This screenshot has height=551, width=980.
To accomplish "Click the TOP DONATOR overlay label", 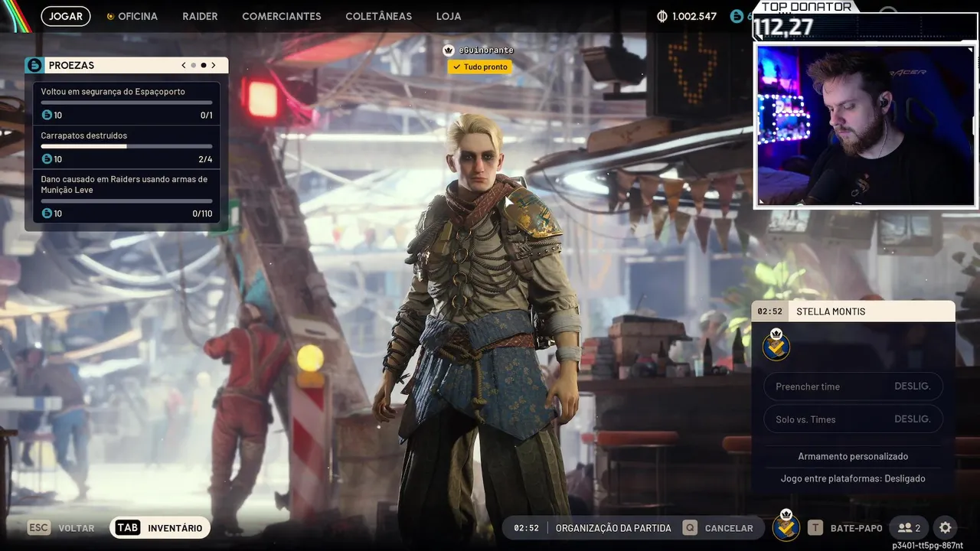I will coord(806,7).
